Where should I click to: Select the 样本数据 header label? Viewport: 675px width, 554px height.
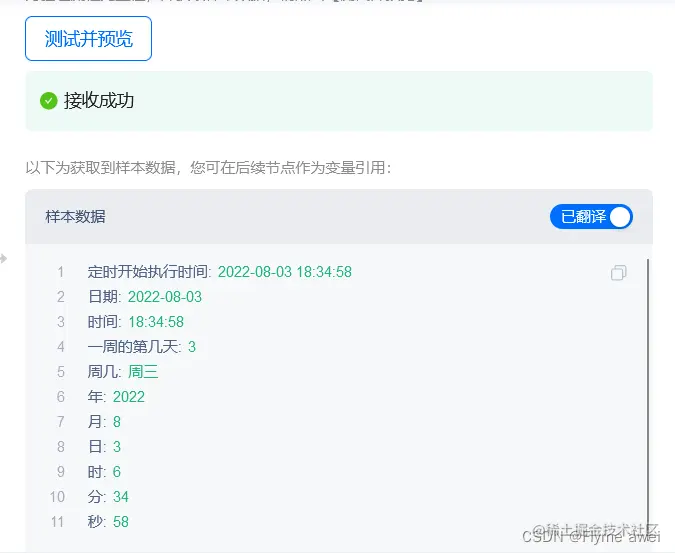(75, 217)
